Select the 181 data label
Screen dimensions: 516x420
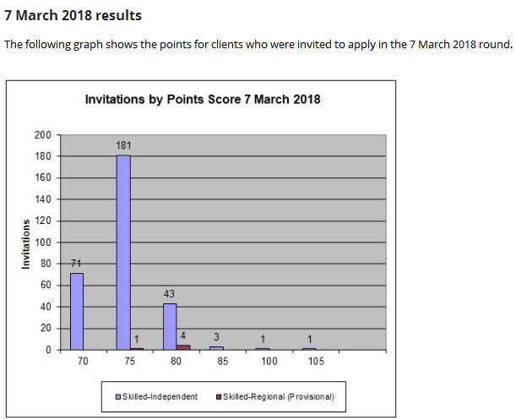pyautogui.click(x=123, y=145)
